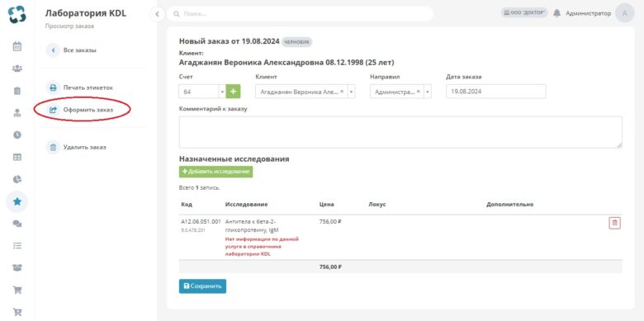Select the star sidebar icon
644x321 pixels.
point(17,201)
